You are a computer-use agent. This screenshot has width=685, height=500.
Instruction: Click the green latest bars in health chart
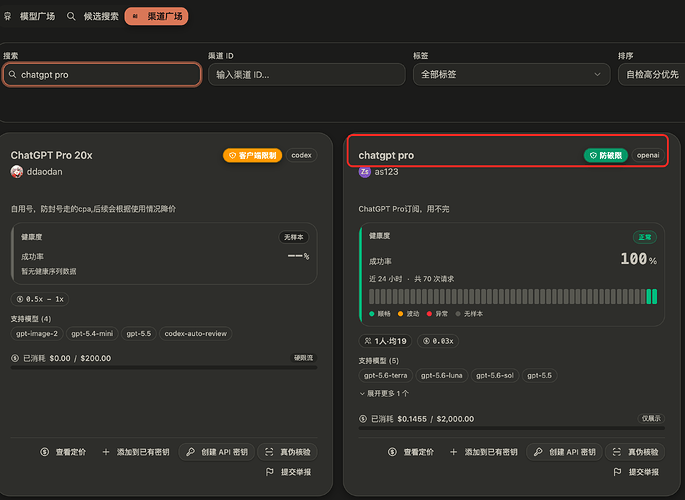point(651,297)
